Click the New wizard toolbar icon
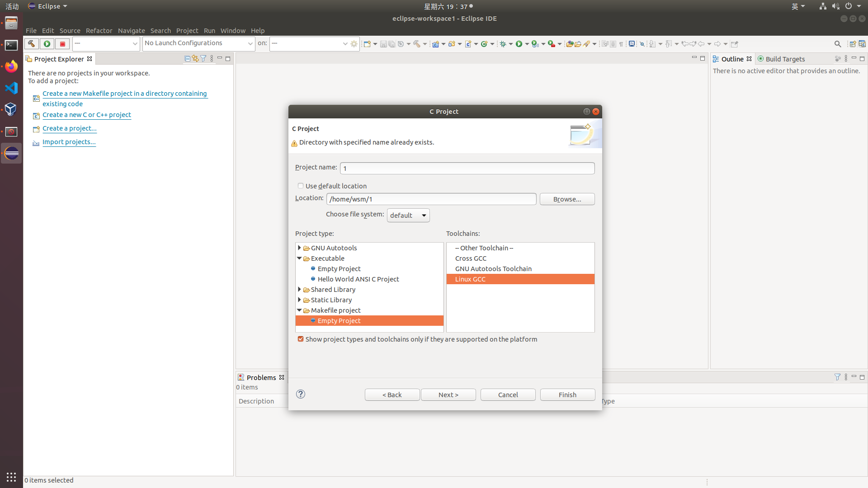Screen dimensions: 868x488 coord(367,44)
